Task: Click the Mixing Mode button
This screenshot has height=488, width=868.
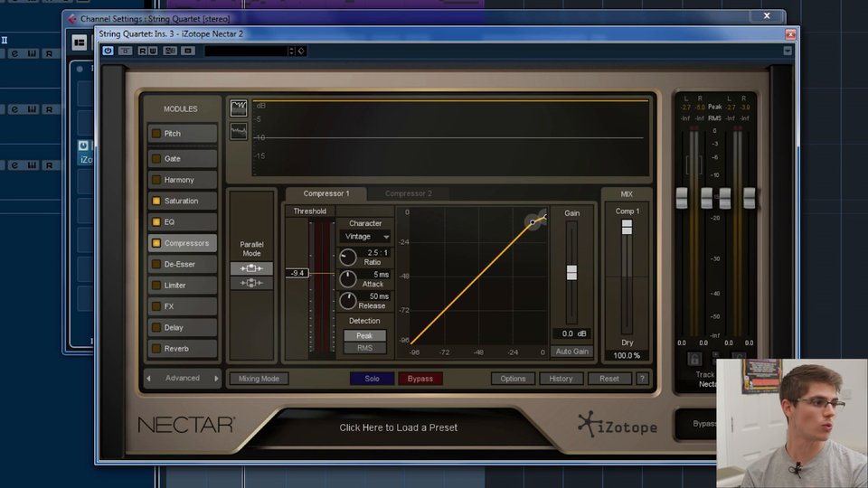Action: pyautogui.click(x=259, y=379)
